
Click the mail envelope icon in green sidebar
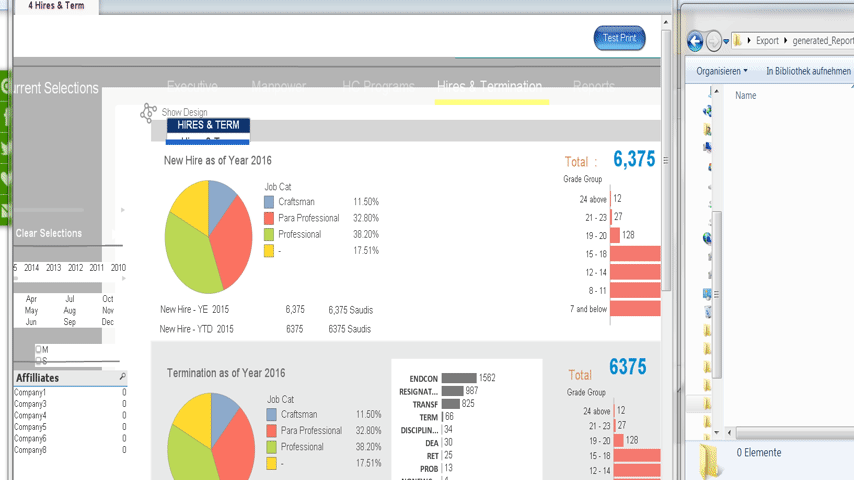pyautogui.click(x=5, y=211)
